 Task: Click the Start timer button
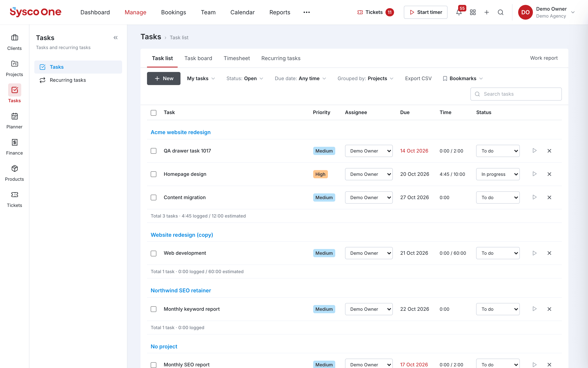[425, 12]
